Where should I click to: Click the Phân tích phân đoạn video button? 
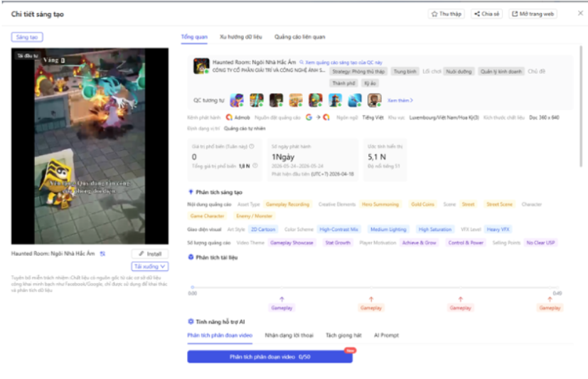coord(270,357)
